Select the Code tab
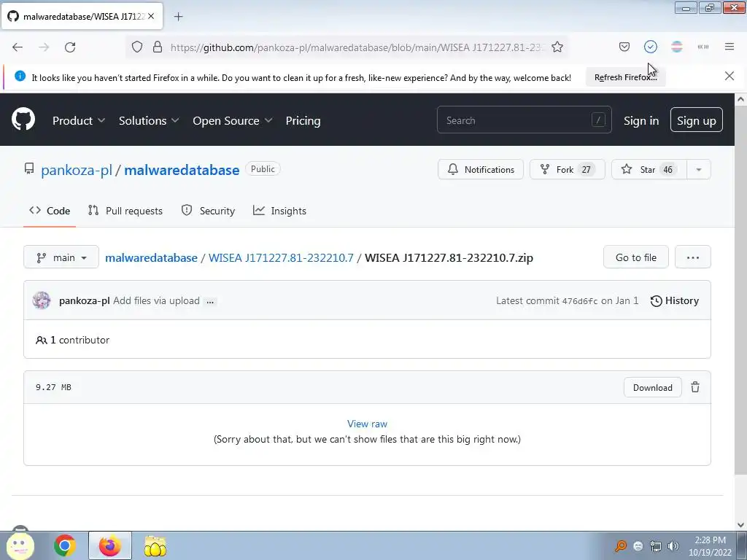 click(x=50, y=211)
